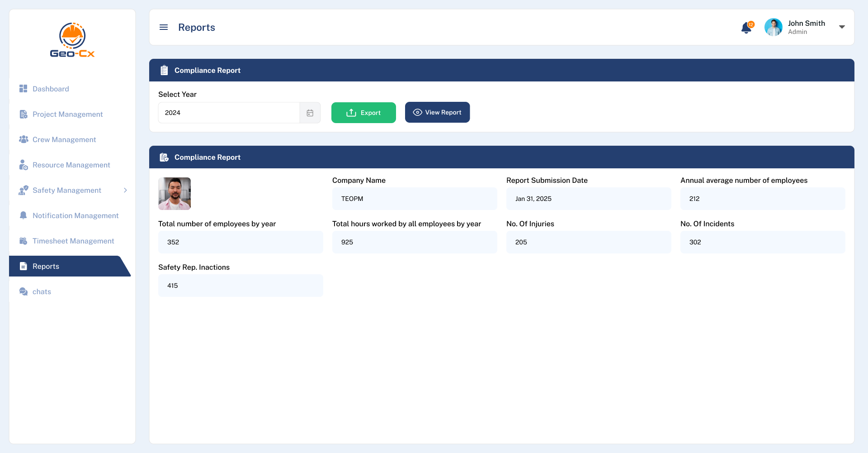Screen dimensions: 868x453
Task: Select Reports in the sidebar menu
Action: (46, 266)
